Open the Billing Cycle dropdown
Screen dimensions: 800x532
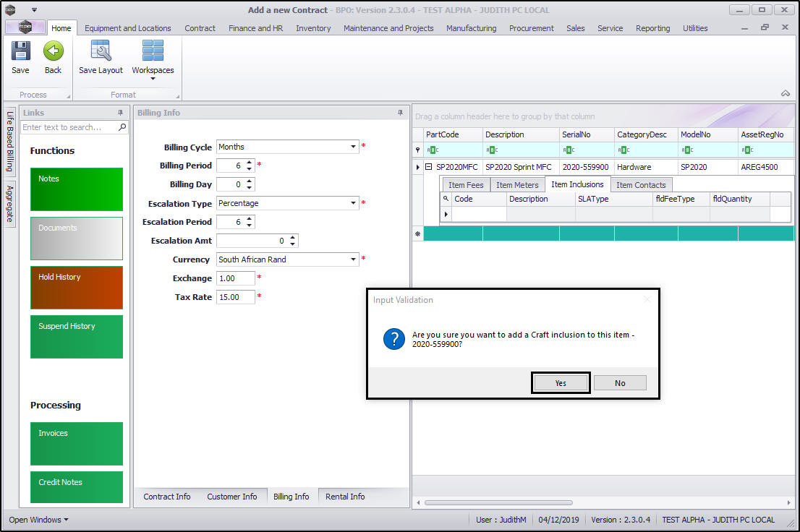coord(354,147)
